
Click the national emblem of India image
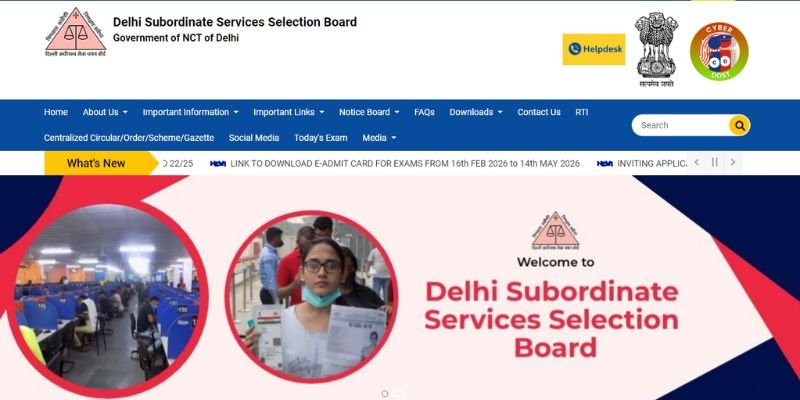656,49
